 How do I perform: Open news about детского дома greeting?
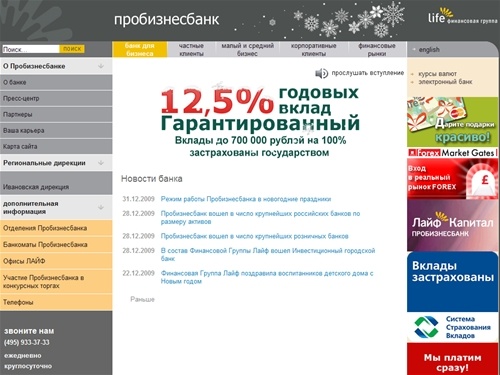[x=267, y=277]
